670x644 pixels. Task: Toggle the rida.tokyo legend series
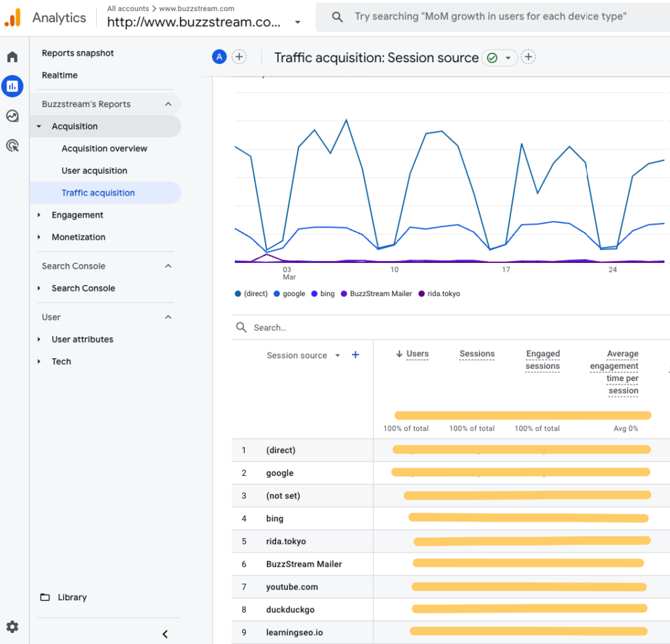(439, 294)
